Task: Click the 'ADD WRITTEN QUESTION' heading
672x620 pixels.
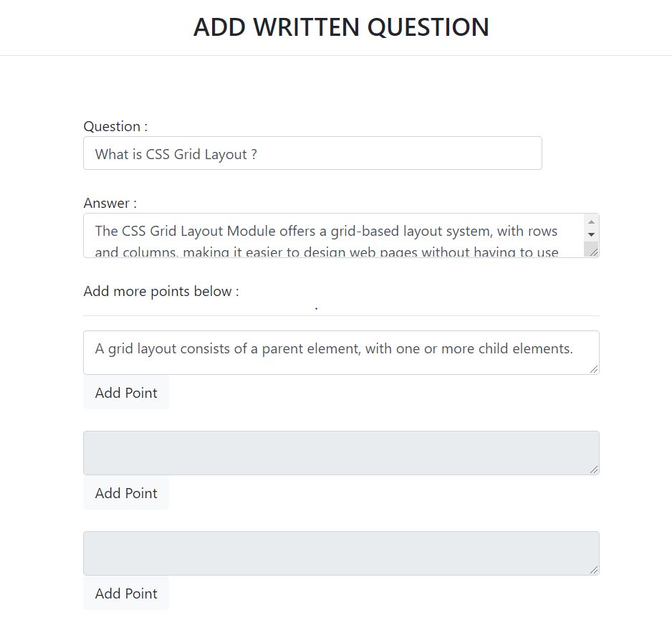Action: point(341,27)
